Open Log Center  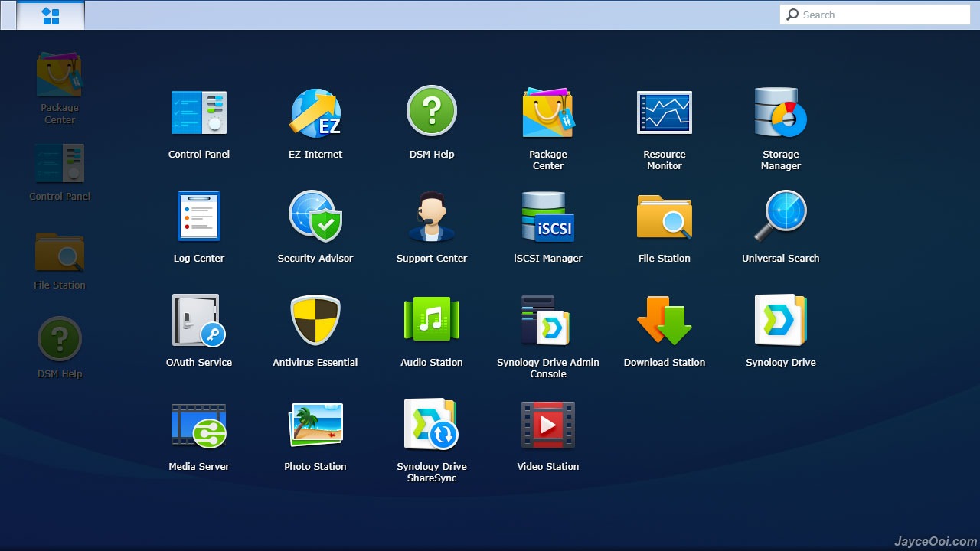199,217
